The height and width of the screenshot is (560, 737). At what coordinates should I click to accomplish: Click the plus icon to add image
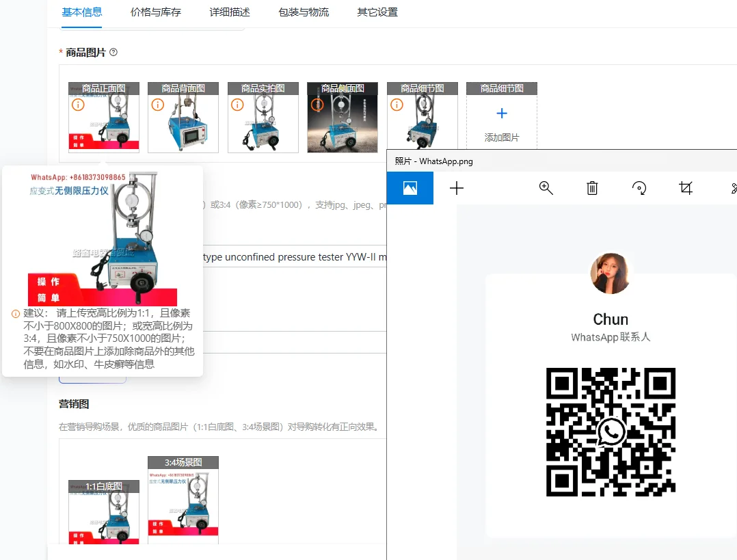coord(502,114)
